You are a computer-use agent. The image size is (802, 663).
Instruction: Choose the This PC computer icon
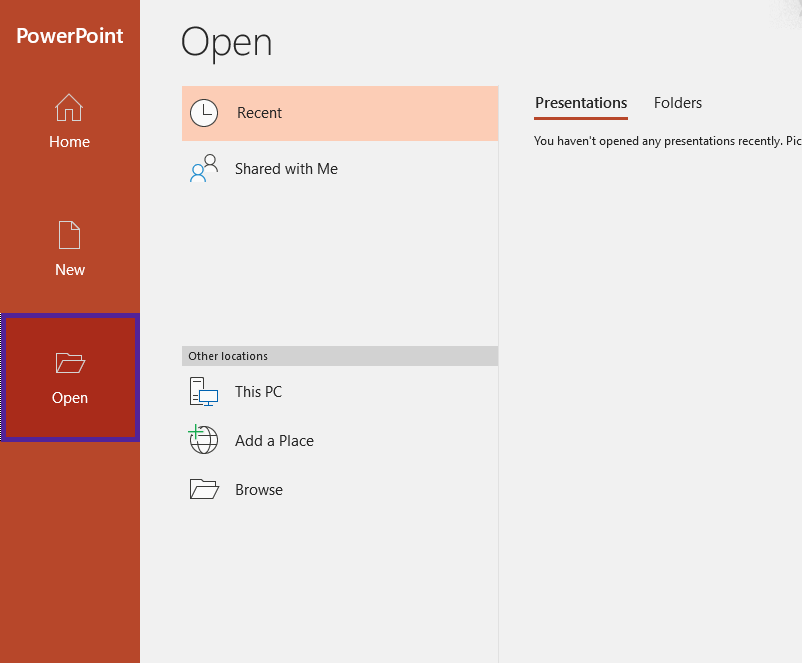[204, 392]
